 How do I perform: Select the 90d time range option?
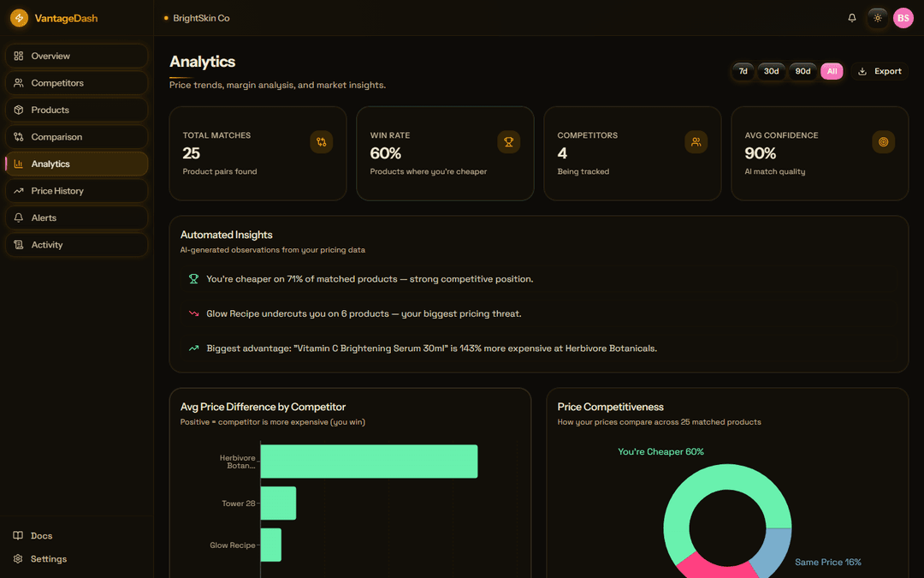(x=803, y=71)
